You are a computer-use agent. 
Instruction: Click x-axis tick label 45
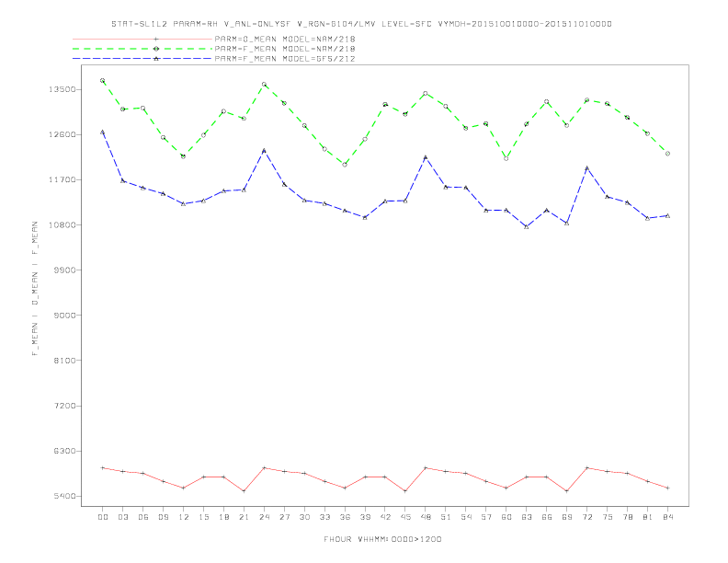point(405,517)
